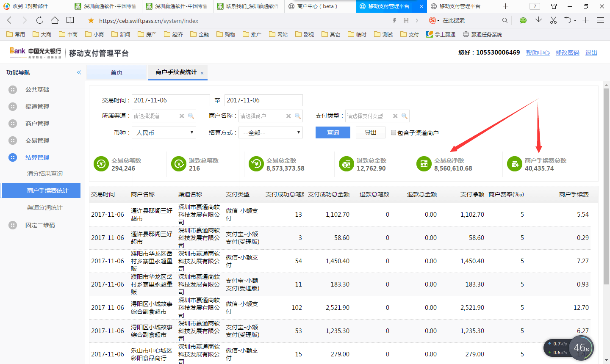Go to browser home page icon
This screenshot has width=610, height=364.
pos(55,20)
